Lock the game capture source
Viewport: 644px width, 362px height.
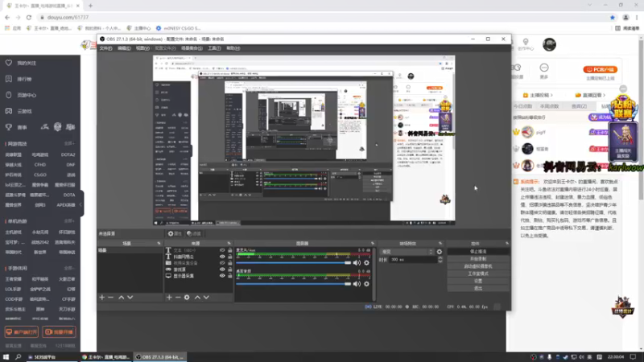point(230,269)
